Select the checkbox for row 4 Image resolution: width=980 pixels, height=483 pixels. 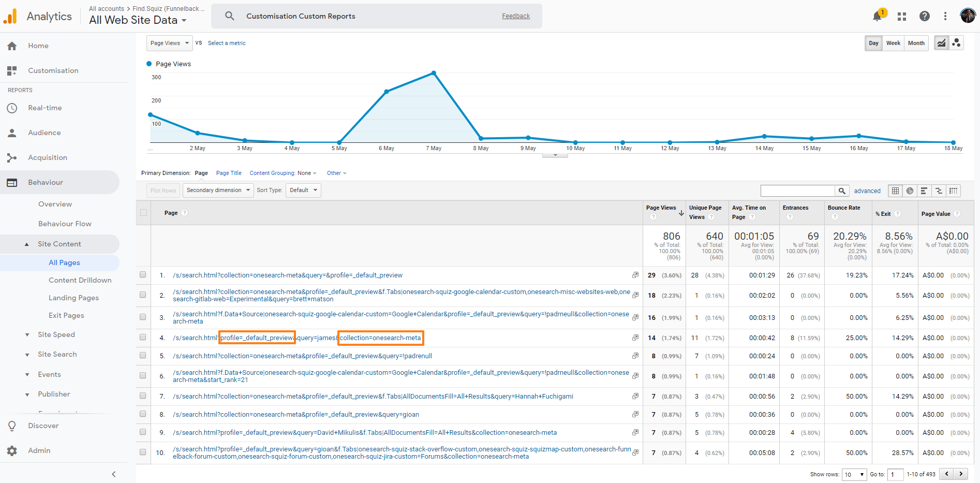(143, 338)
